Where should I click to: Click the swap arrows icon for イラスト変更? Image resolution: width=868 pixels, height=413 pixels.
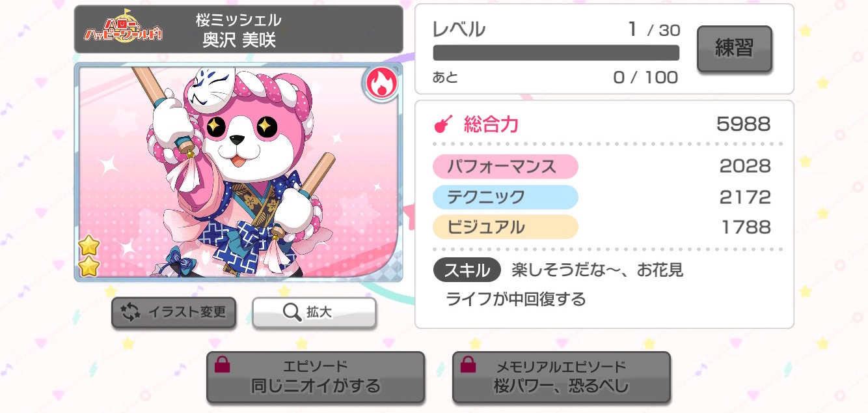point(131,313)
